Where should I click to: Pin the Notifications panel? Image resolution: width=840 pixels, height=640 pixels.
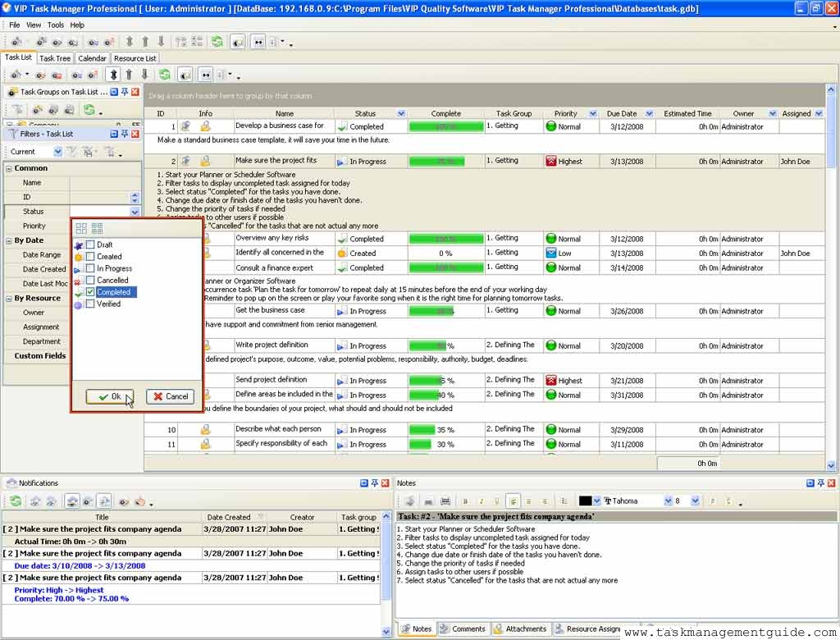pos(374,483)
